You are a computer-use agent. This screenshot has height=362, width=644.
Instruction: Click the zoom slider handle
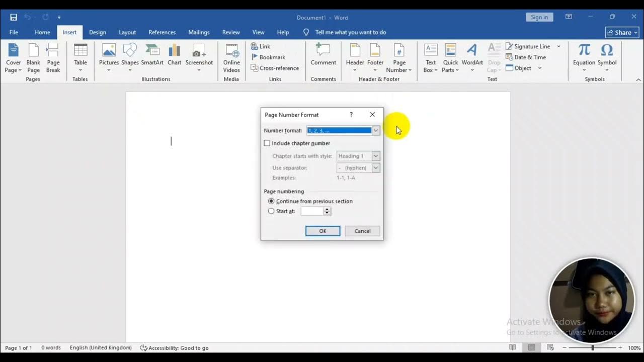pos(593,347)
